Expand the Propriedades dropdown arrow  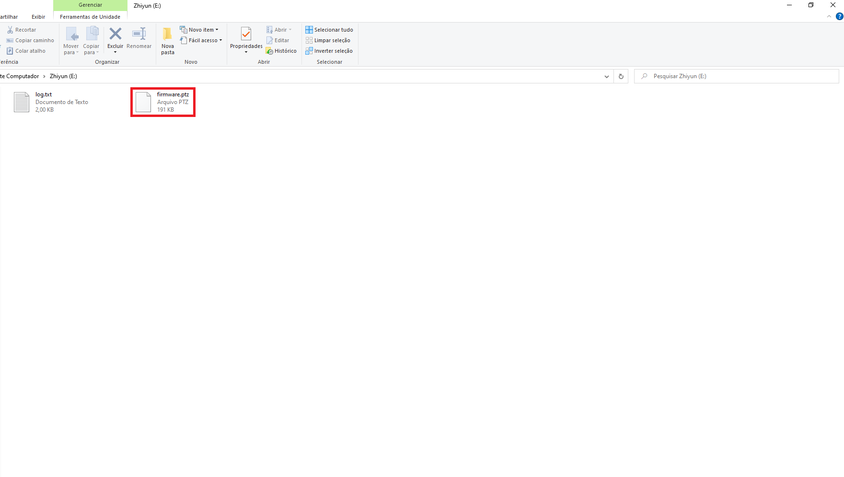[x=246, y=52]
